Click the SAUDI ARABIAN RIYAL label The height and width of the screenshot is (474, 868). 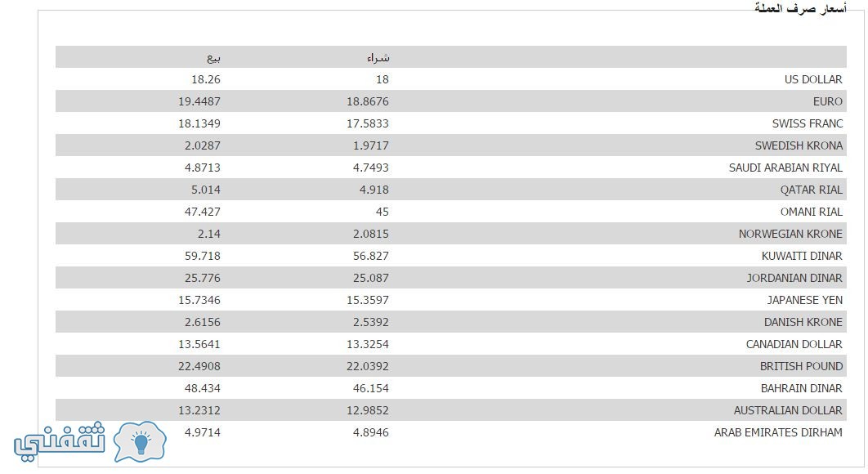click(785, 168)
